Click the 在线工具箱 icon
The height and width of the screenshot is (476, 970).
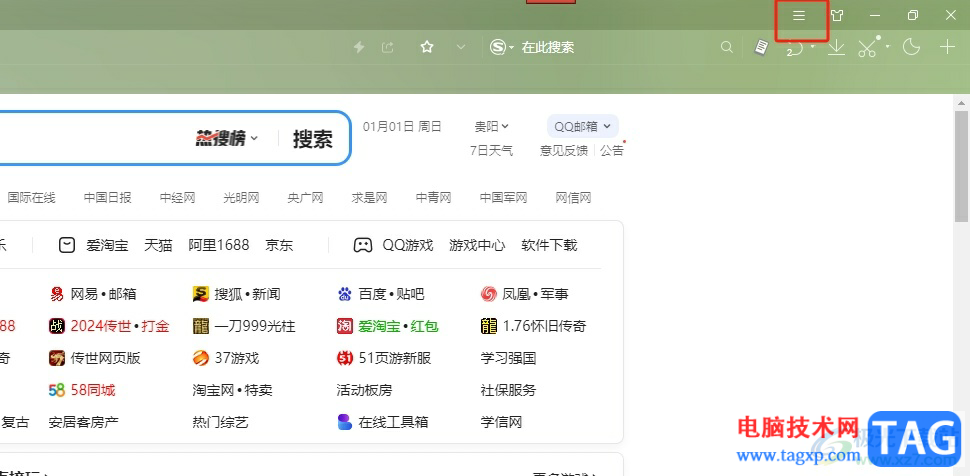pos(345,423)
